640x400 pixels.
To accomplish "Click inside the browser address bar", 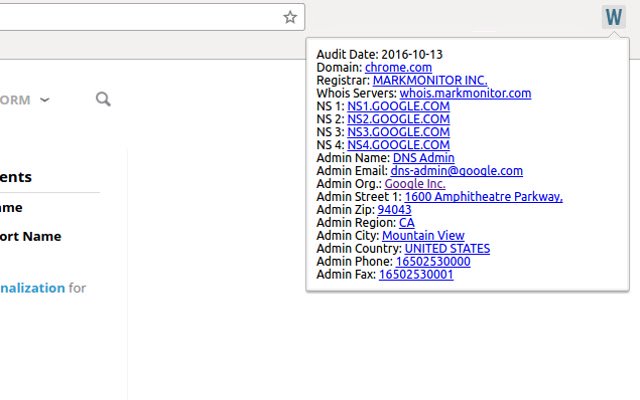I will point(151,17).
